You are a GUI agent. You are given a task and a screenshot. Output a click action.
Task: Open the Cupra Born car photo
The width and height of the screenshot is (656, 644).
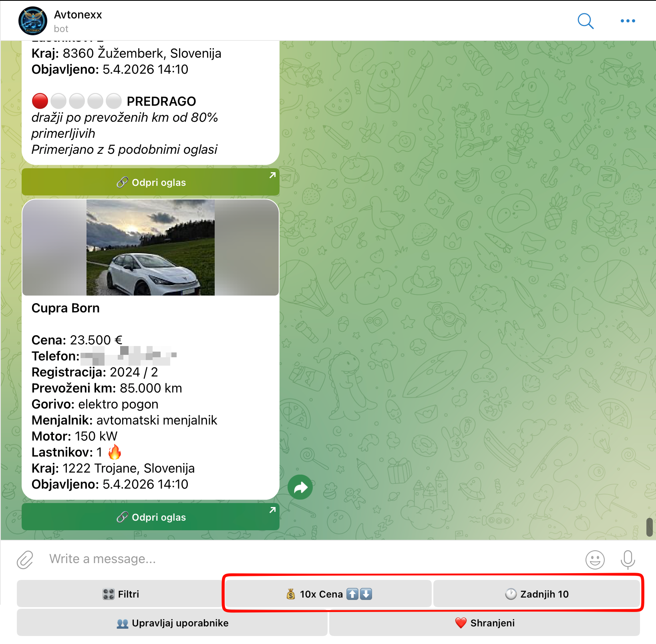pyautogui.click(x=151, y=248)
